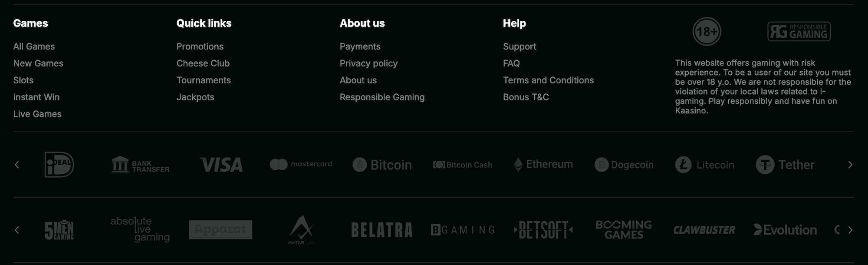Click the Ethereum logo
This screenshot has height=265, width=868.
pyautogui.click(x=543, y=165)
